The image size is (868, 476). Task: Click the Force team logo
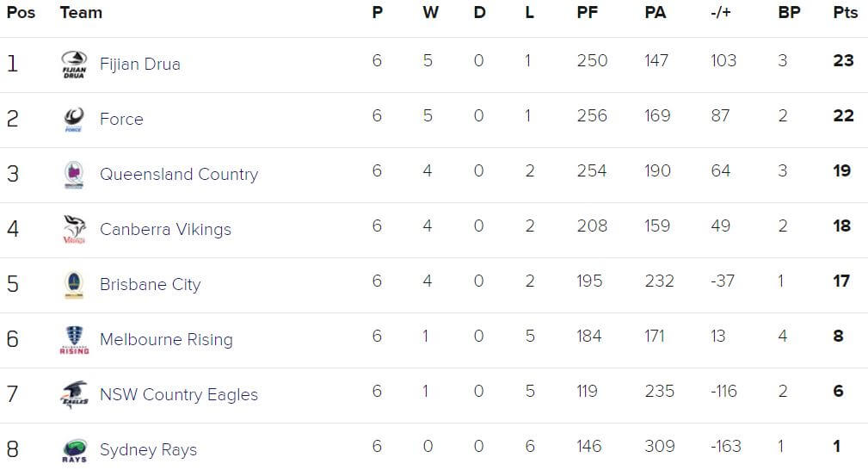point(74,119)
